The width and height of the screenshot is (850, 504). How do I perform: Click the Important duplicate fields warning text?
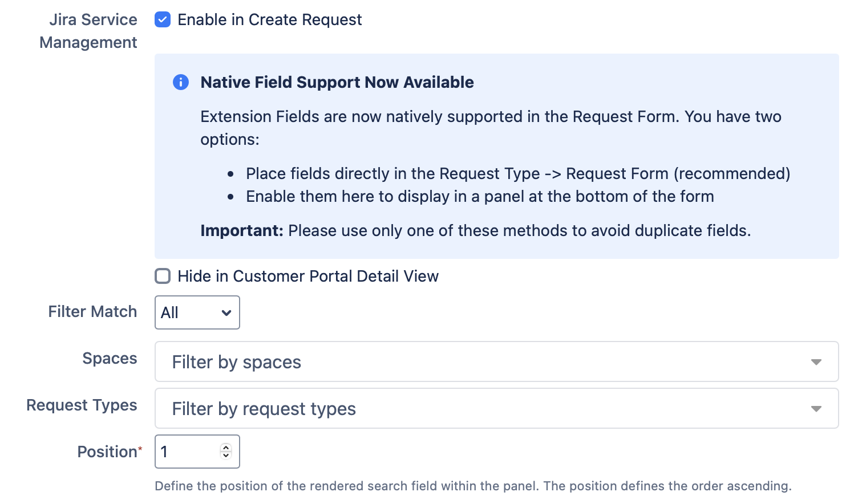coord(475,230)
